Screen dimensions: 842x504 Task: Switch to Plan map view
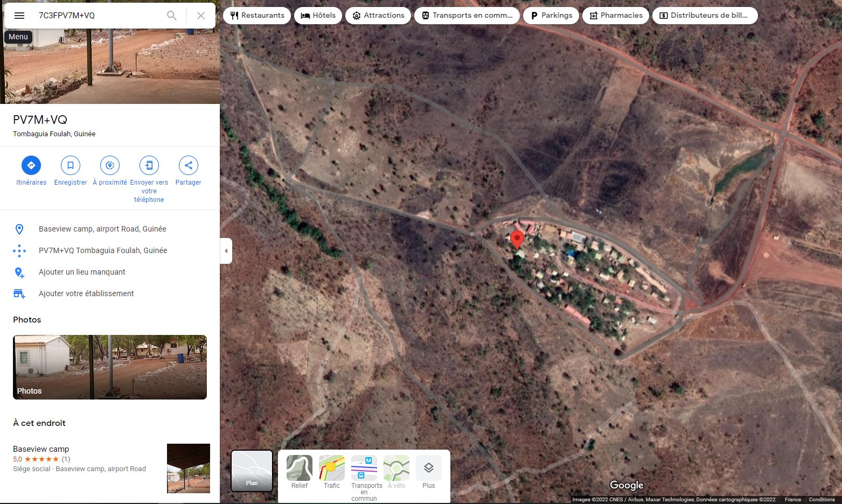(x=252, y=471)
